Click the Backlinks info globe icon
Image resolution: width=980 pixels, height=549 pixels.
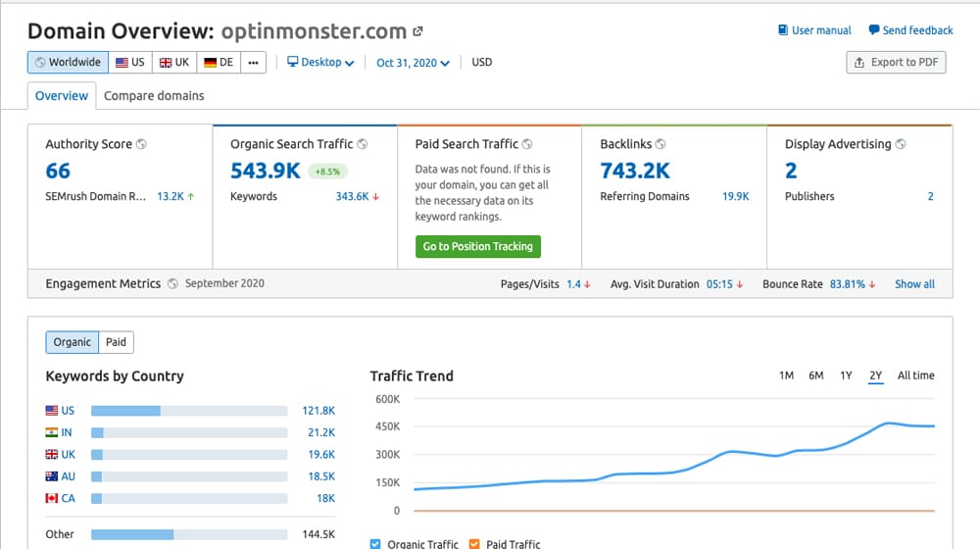[661, 144]
